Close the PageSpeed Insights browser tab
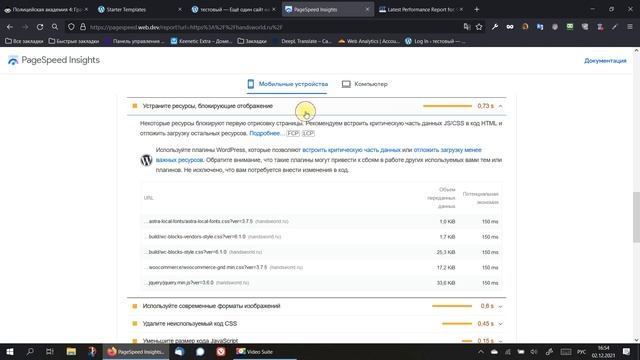 pos(367,9)
